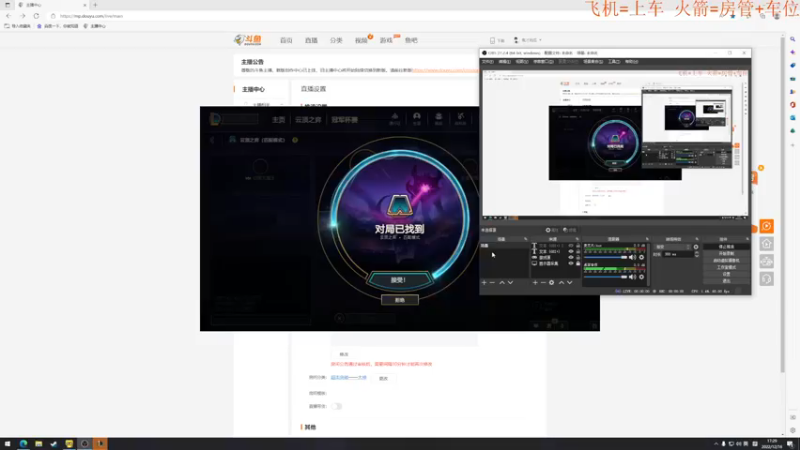800x450 pixels.
Task: Switch to OBS on the taskbar
Action: [x=85, y=444]
